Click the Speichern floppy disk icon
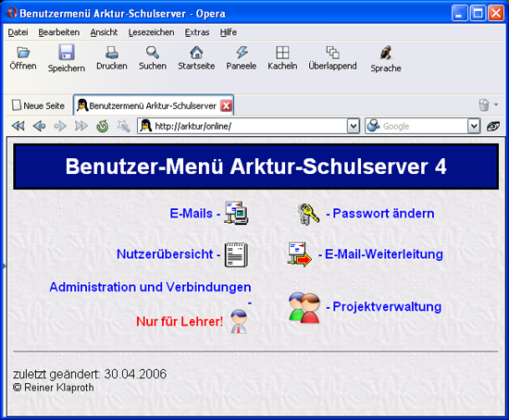509x420 pixels. (x=67, y=52)
